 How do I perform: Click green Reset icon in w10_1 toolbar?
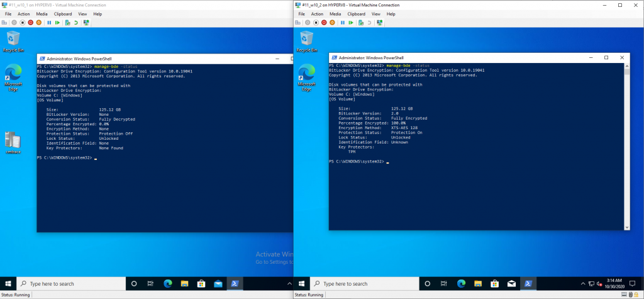(x=57, y=23)
